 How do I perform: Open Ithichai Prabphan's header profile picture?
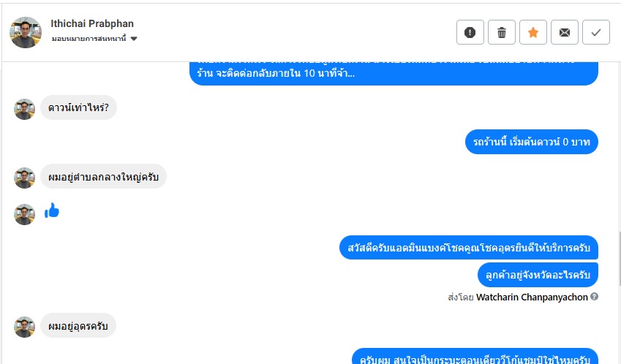point(26,32)
